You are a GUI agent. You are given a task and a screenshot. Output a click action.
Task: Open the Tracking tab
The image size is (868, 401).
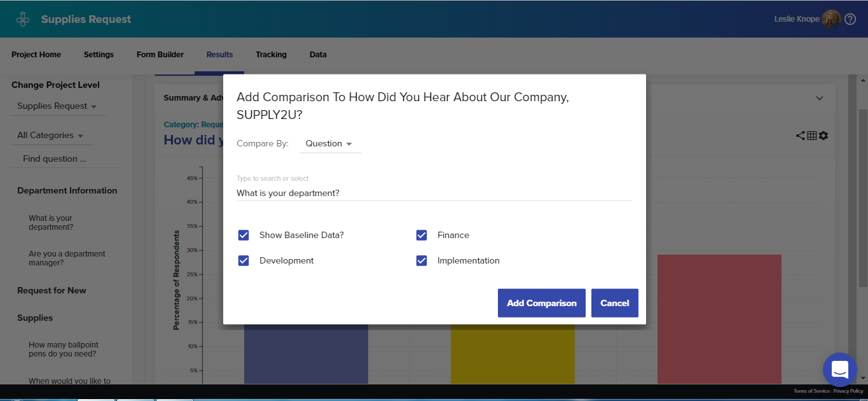click(x=271, y=55)
